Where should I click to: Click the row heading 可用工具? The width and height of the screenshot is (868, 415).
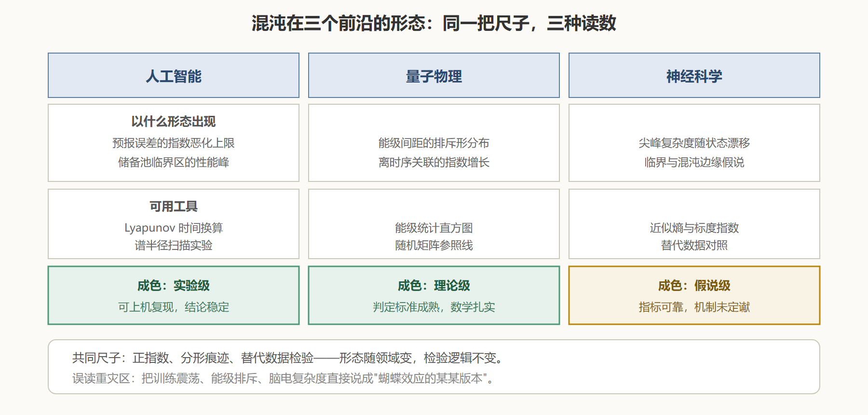[174, 207]
